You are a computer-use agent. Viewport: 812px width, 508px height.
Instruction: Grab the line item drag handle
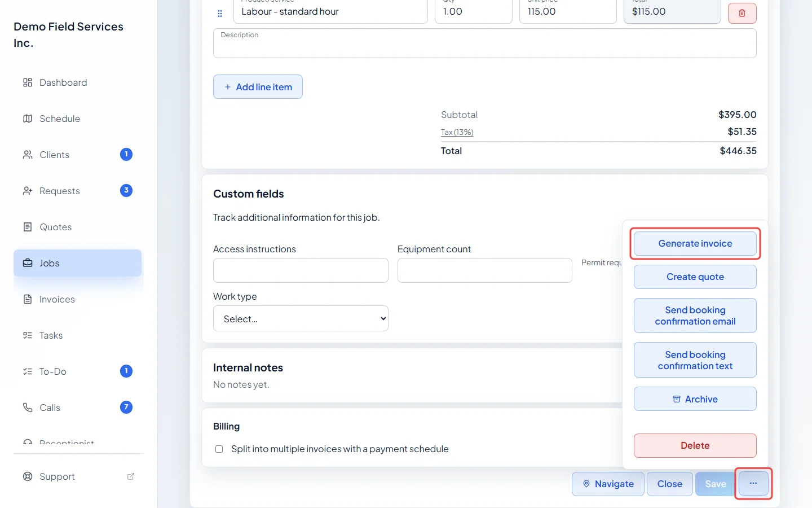coord(220,14)
